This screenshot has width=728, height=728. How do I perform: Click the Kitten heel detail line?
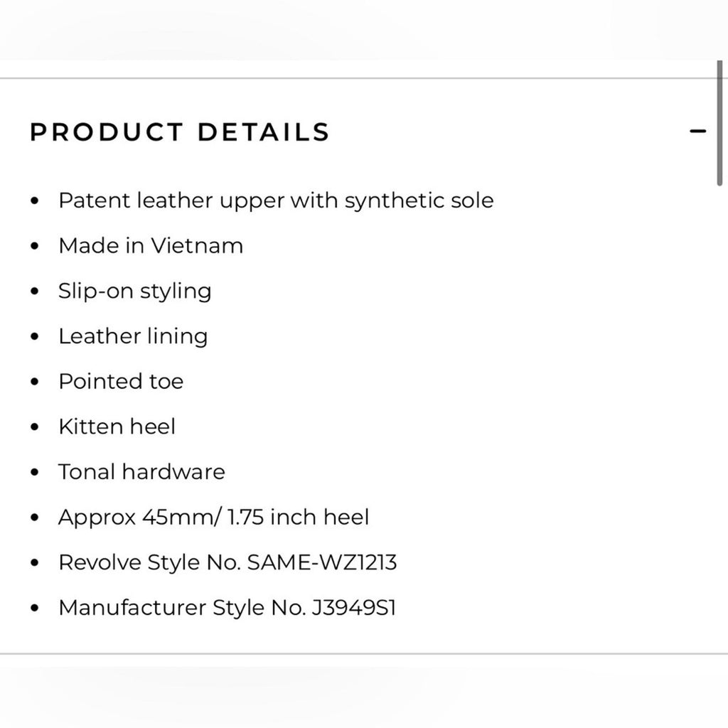click(118, 427)
